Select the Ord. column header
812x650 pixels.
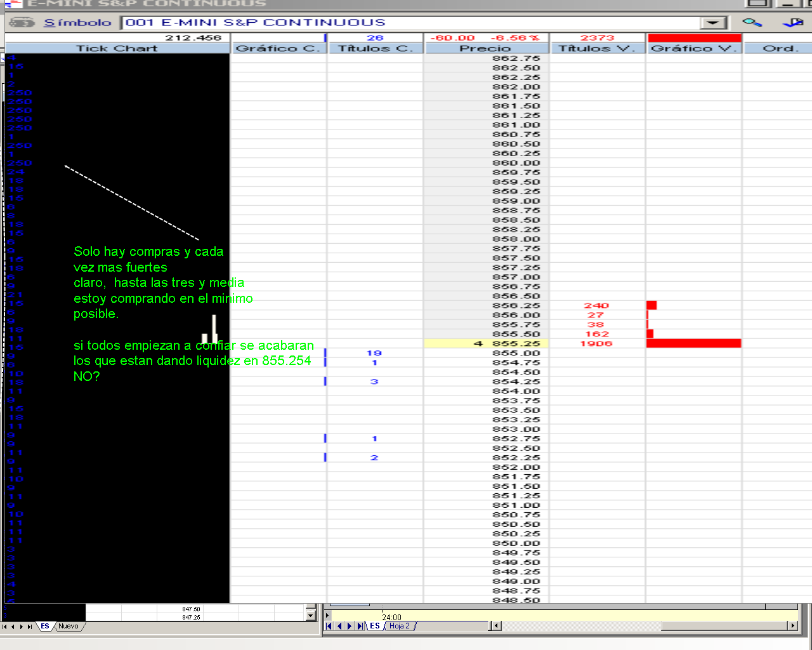pos(778,48)
